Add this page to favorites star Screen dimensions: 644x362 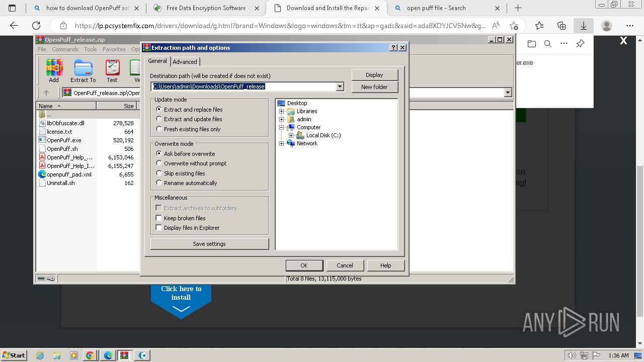click(x=514, y=26)
